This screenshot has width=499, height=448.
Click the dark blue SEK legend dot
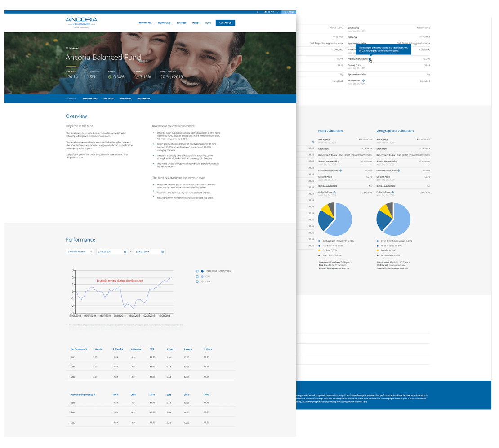(x=202, y=271)
